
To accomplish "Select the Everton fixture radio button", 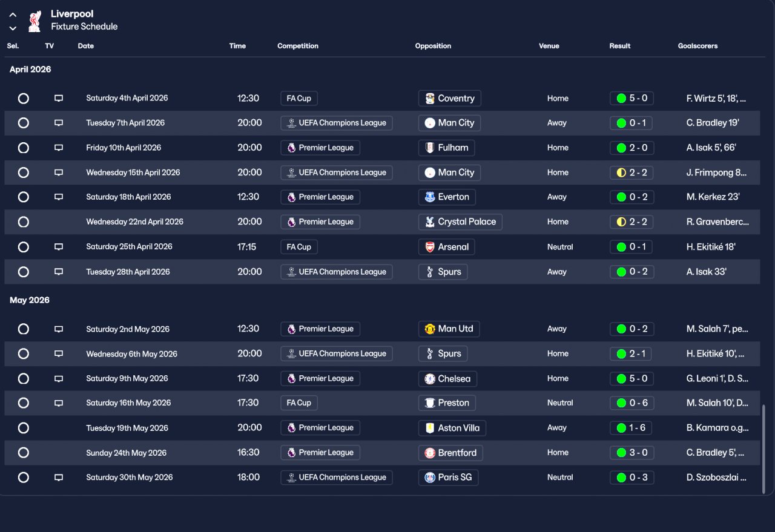I will click(x=23, y=197).
